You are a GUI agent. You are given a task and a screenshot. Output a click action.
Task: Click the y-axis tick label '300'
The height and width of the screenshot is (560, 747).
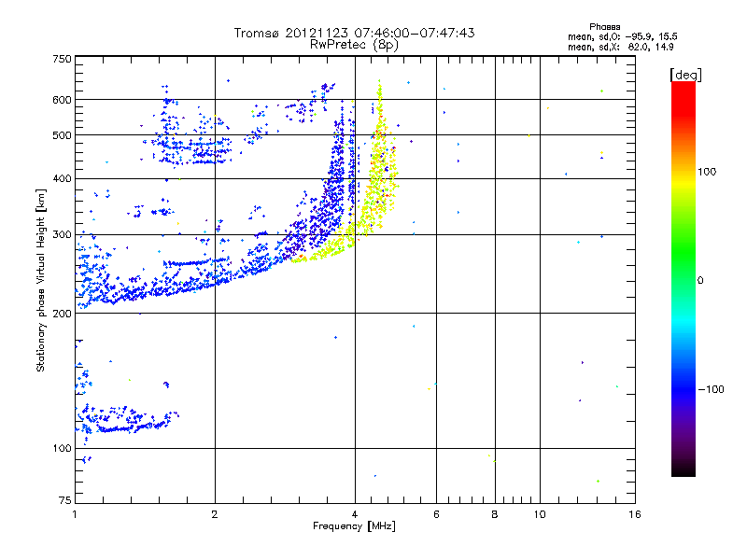point(62,235)
